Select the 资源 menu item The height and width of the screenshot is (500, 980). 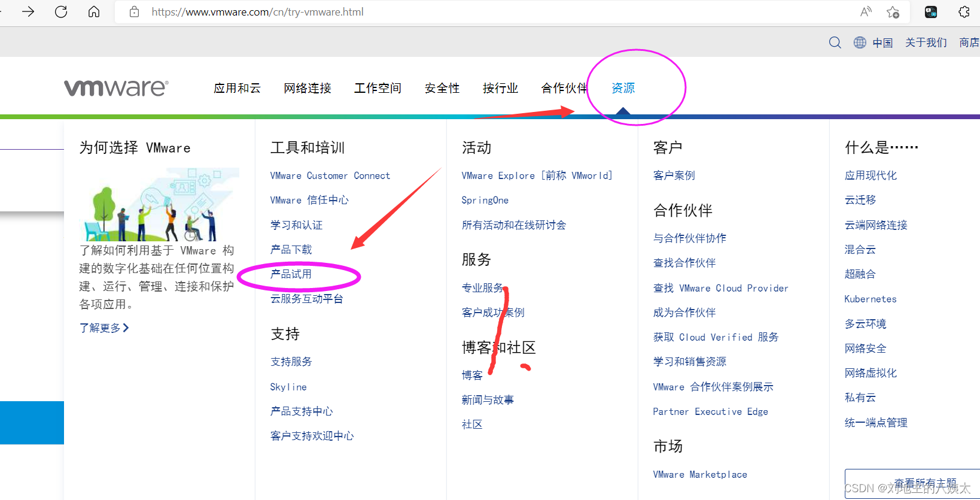click(x=623, y=88)
